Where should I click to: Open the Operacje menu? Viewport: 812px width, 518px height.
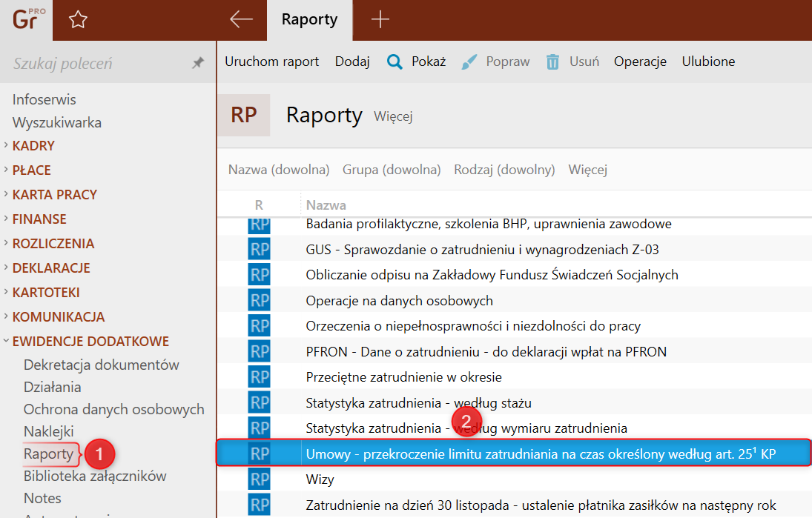coord(640,62)
